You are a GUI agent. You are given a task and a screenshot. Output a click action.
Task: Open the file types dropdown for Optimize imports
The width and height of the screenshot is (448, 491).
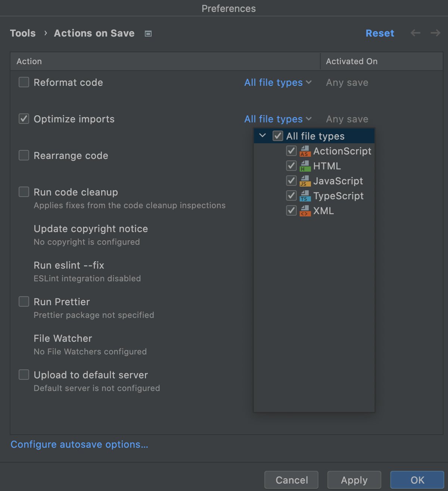(278, 119)
